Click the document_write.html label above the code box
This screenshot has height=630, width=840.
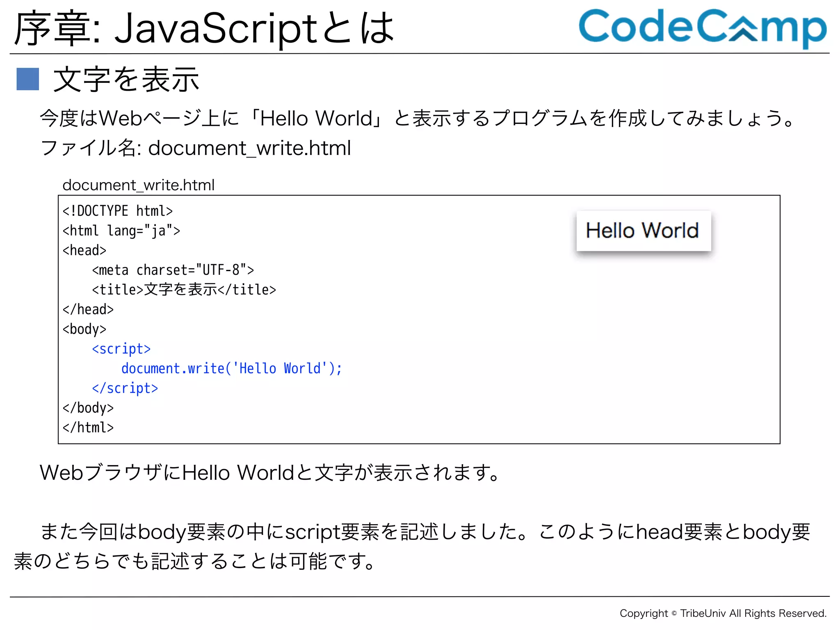click(x=138, y=185)
